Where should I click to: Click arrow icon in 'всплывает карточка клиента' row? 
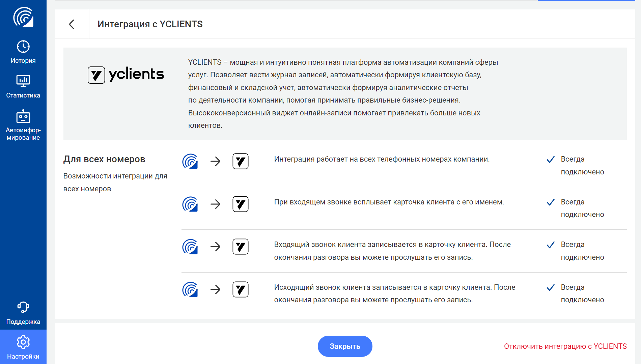[215, 204]
